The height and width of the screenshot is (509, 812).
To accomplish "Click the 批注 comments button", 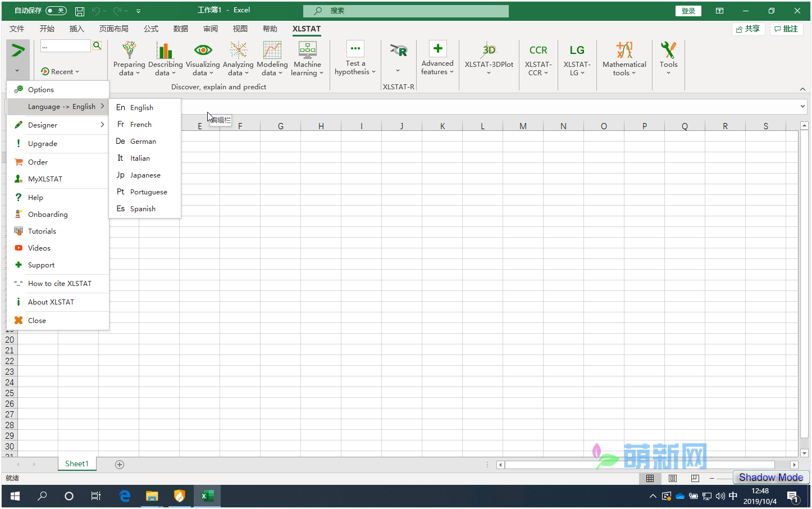I will [786, 29].
